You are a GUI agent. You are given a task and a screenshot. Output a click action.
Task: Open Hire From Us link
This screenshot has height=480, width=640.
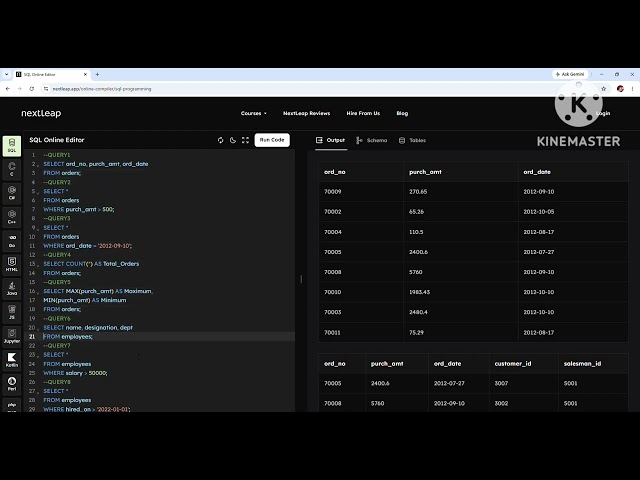pos(363,113)
